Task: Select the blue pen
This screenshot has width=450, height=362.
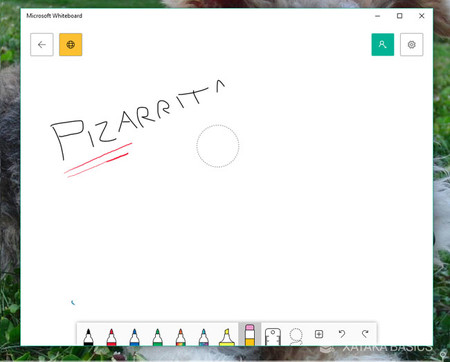Action: click(x=134, y=337)
